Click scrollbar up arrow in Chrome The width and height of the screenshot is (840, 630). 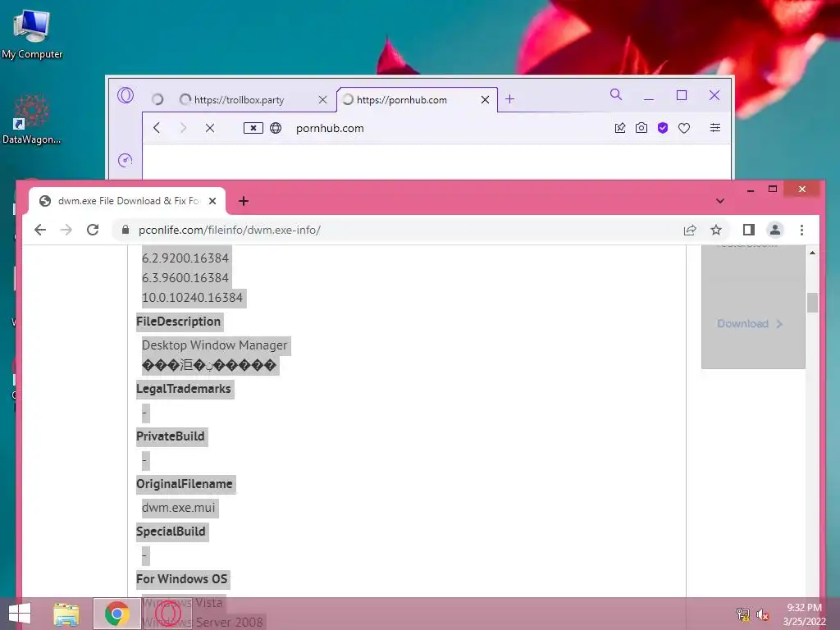tap(812, 253)
